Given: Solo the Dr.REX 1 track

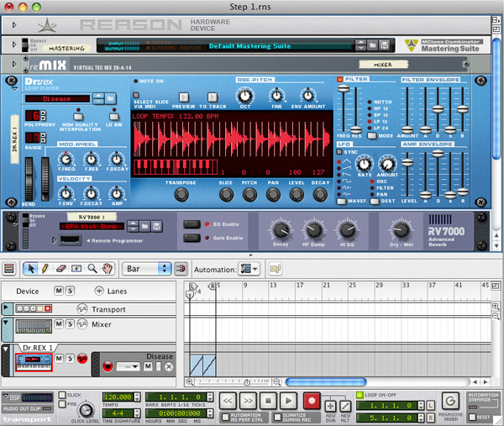Looking at the screenshot, I should (70, 358).
